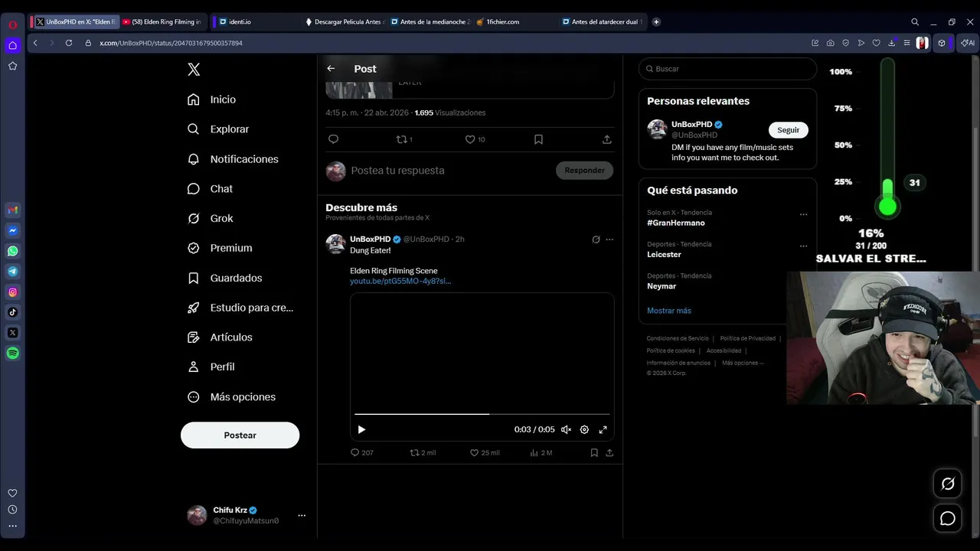
Task: Open the three-dot menu on Dung Eater post
Action: click(x=609, y=240)
